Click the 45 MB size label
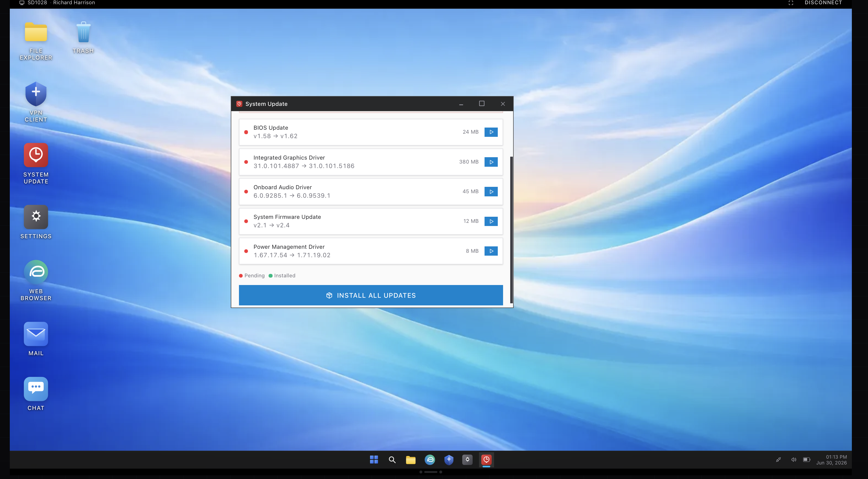This screenshot has width=868, height=479. pyautogui.click(x=471, y=192)
